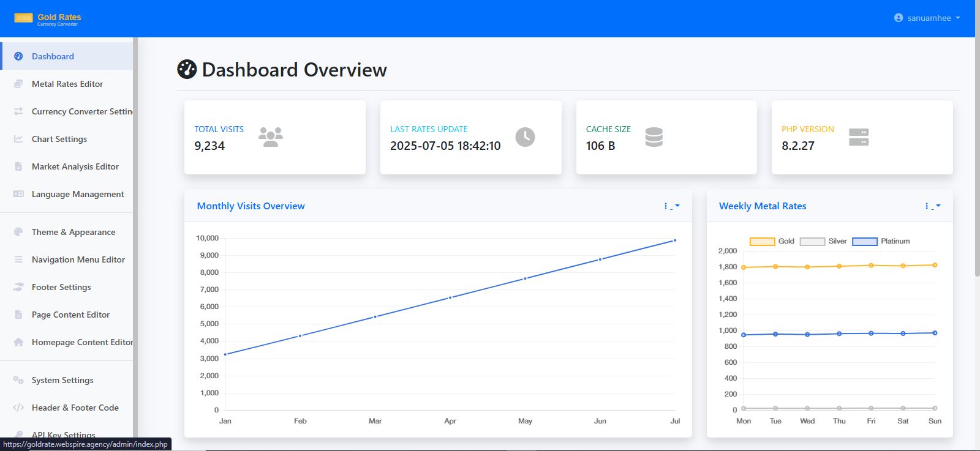
Task: Click the System Settings gears icon
Action: click(x=18, y=380)
